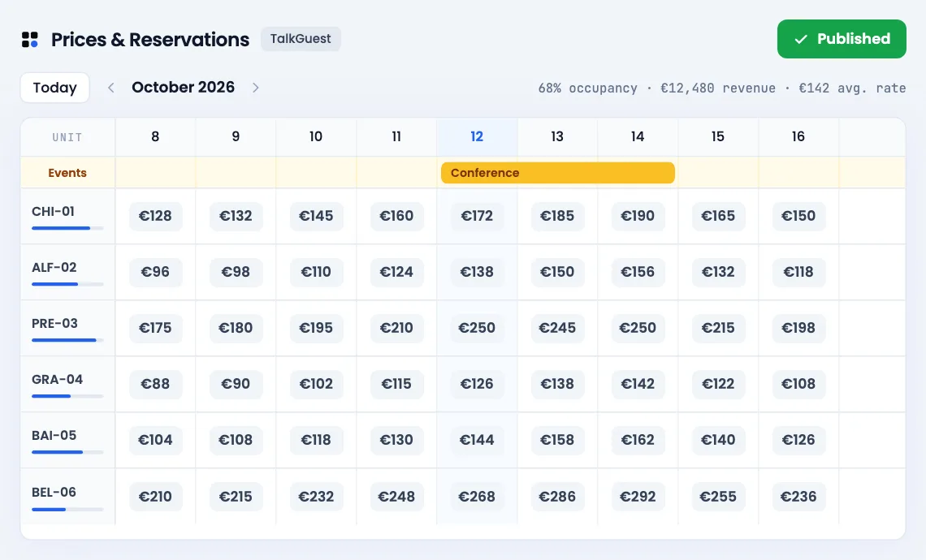Edit BAI-05 price €144 on day 12
926x560 pixels.
477,440
